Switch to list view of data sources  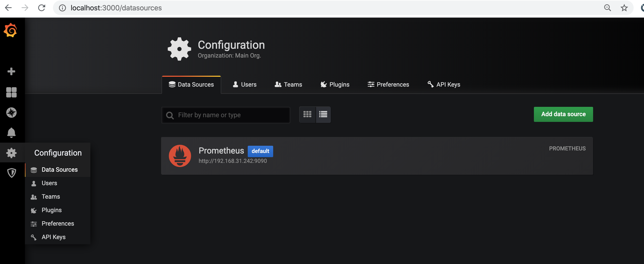[x=323, y=114]
